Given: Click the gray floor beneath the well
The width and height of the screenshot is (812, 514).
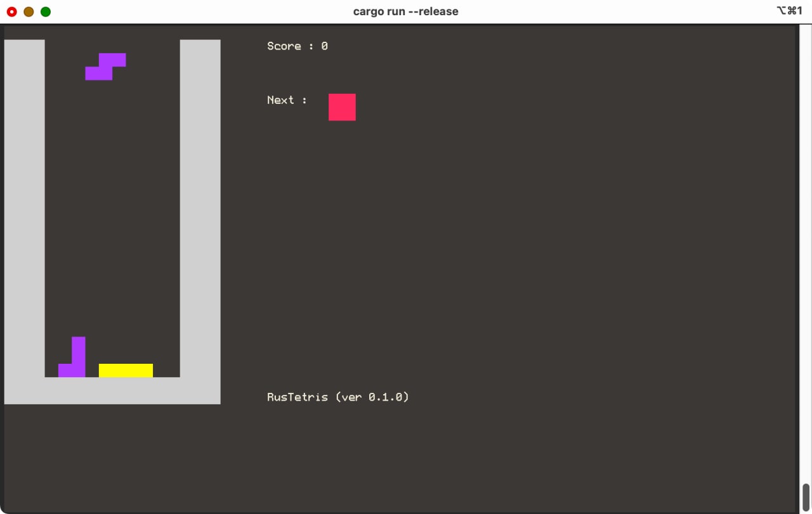Looking at the screenshot, I should point(112,390).
